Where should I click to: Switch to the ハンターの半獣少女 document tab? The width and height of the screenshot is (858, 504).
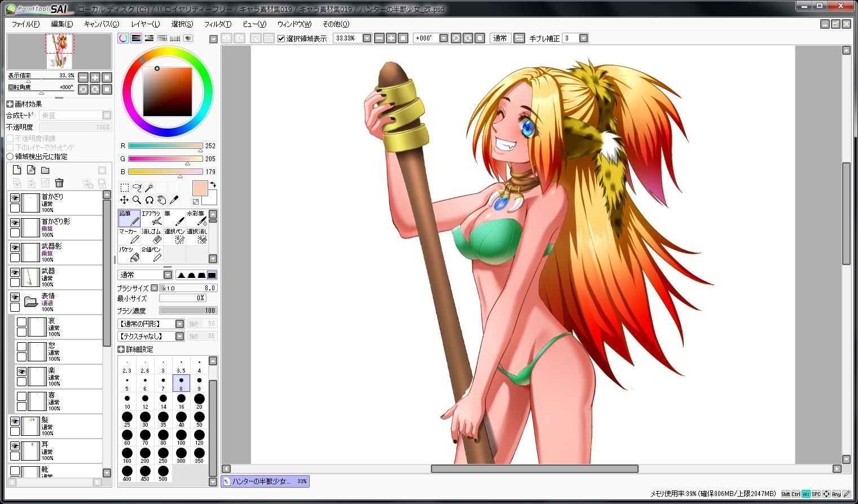click(265, 481)
